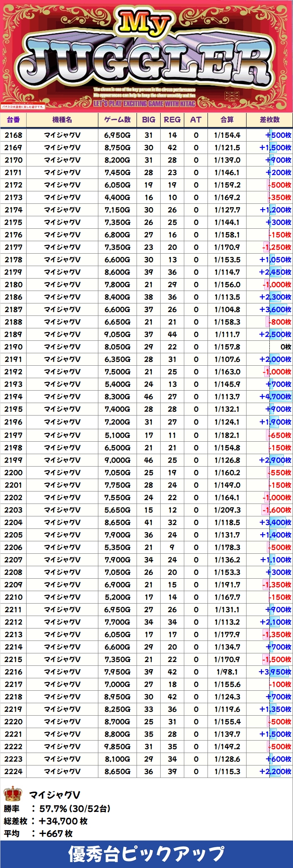
Task: Click the -1,500枚 value in row 2215
Action: coord(277,659)
